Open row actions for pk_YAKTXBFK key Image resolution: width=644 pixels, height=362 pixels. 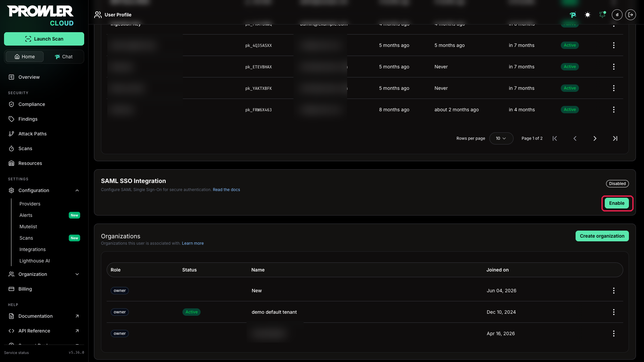(x=614, y=88)
